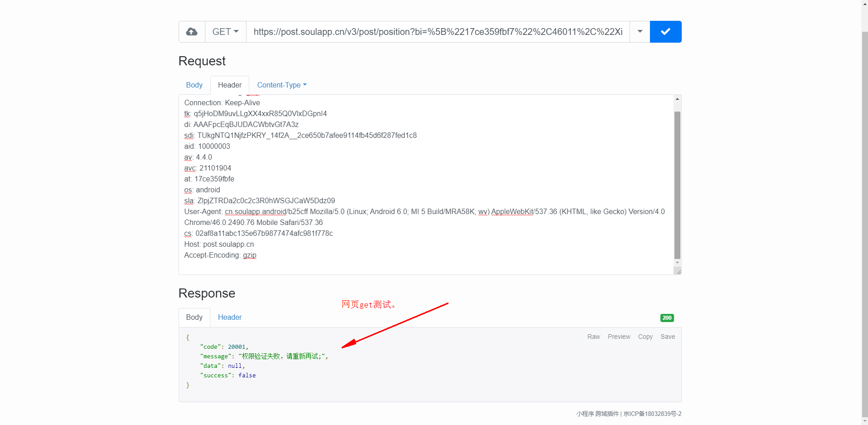868x425 pixels.
Task: Click the 'sla: ZlpjZTRDa2c0c2c3R0hWSGJCaW5Ddz09' line
Action: click(x=260, y=201)
